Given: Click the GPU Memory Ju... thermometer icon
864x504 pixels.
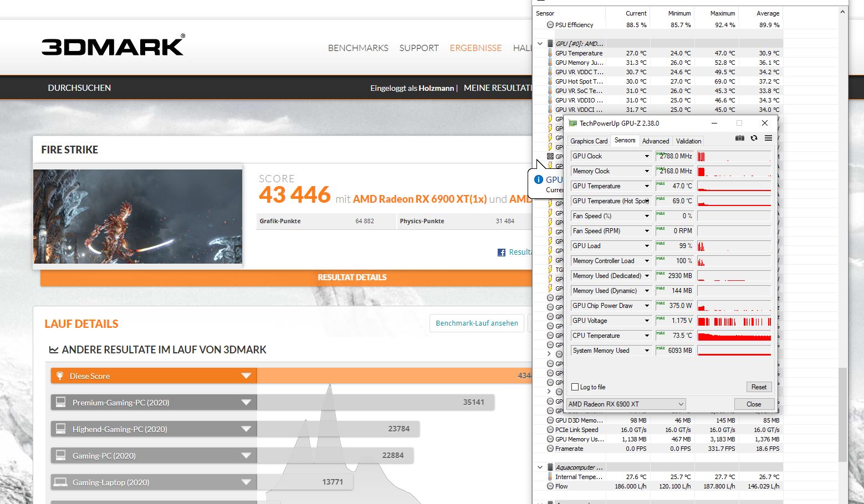Looking at the screenshot, I should click(550, 63).
